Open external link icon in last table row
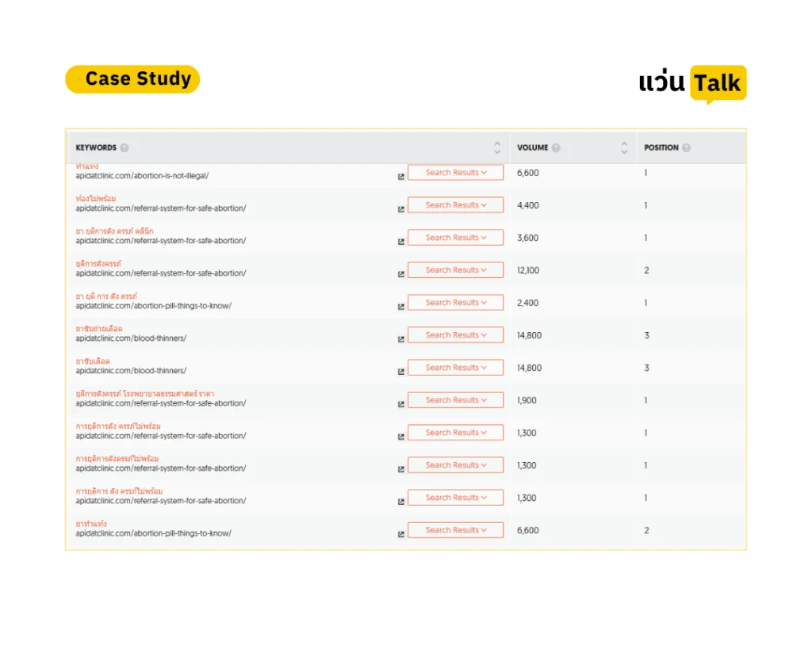Viewport: 812px width, 649px height. click(400, 534)
